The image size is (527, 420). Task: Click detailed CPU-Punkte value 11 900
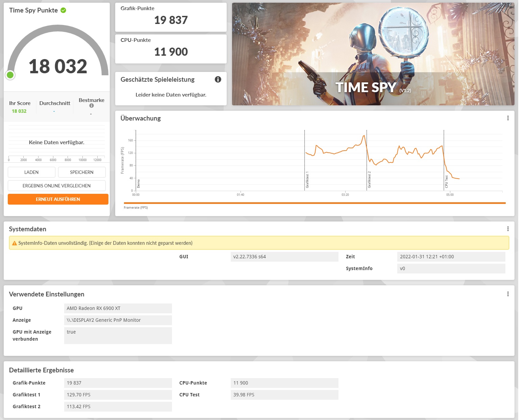(x=284, y=383)
